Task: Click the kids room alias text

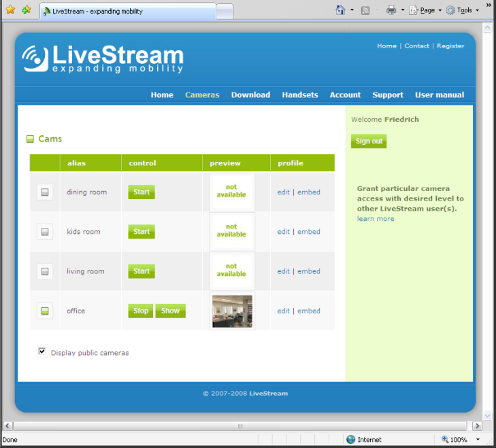Action: pos(84,232)
